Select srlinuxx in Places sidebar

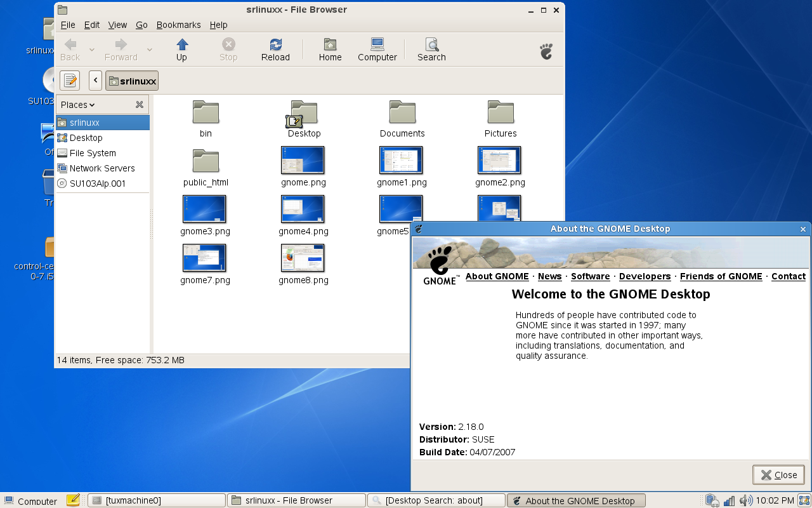click(103, 123)
